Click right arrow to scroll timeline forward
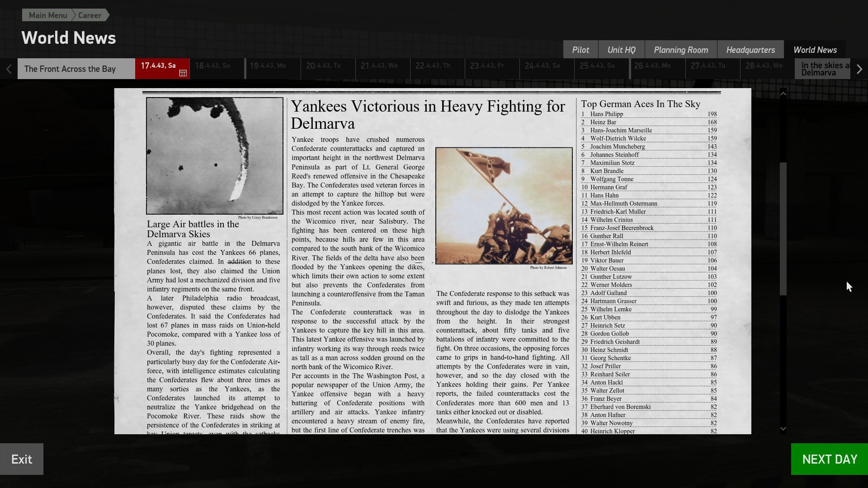The width and height of the screenshot is (868, 488). [x=859, y=69]
